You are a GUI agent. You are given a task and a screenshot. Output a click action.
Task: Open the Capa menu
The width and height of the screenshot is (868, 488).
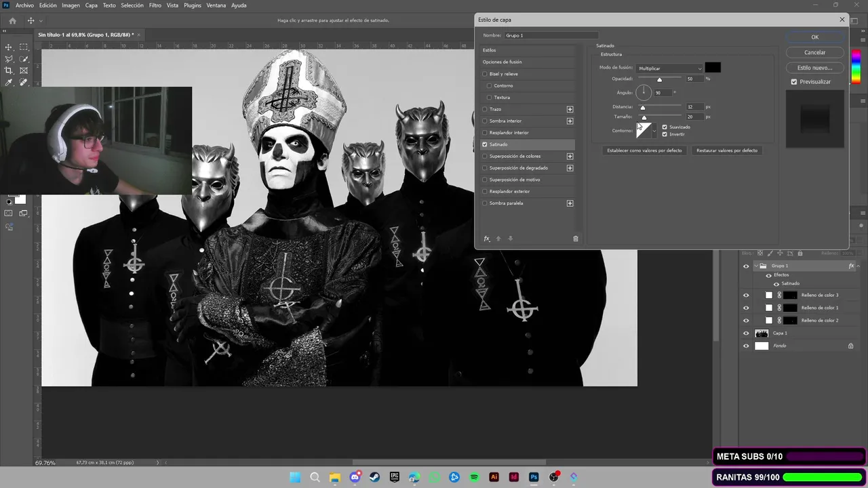tap(91, 5)
